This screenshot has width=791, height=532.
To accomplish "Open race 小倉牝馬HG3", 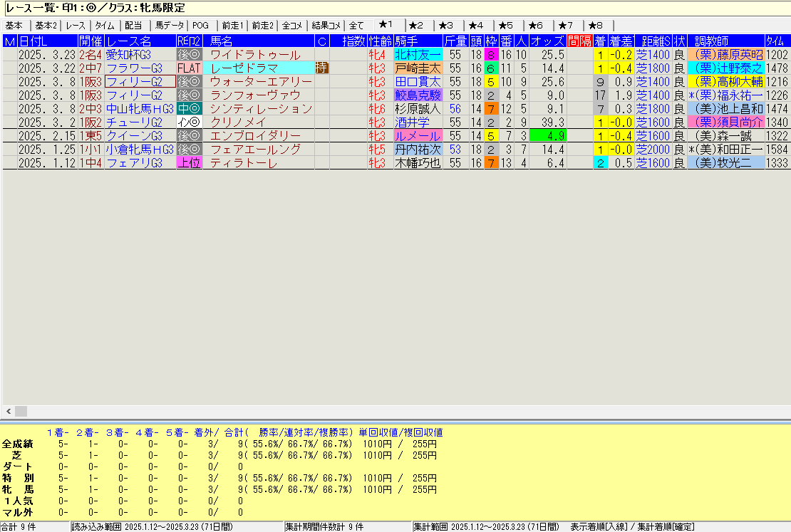I will [x=140, y=150].
